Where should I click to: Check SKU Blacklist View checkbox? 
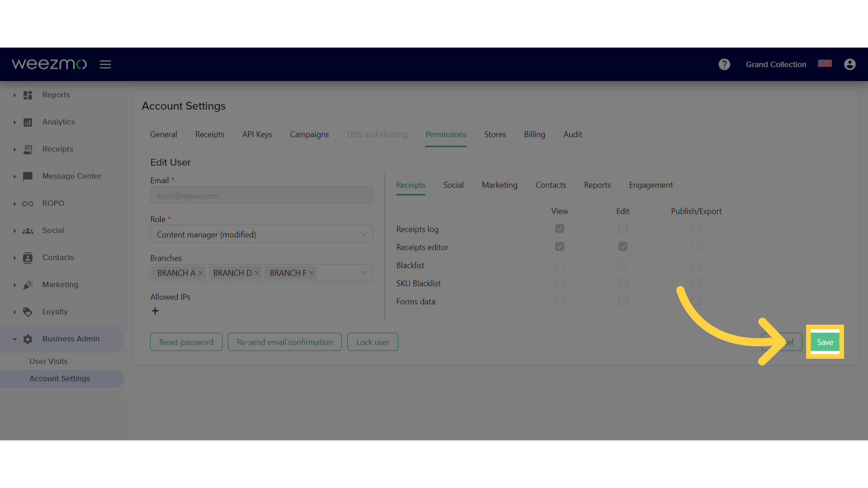pyautogui.click(x=560, y=283)
